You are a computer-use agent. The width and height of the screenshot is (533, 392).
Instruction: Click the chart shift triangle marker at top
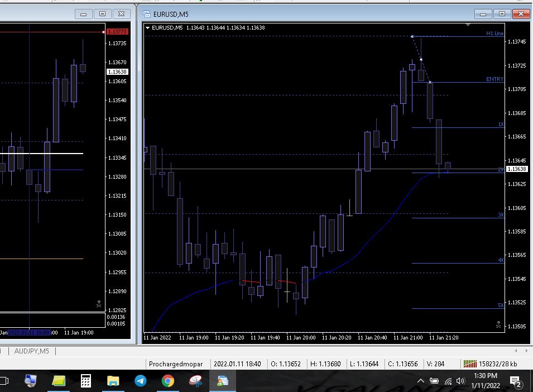pos(468,25)
